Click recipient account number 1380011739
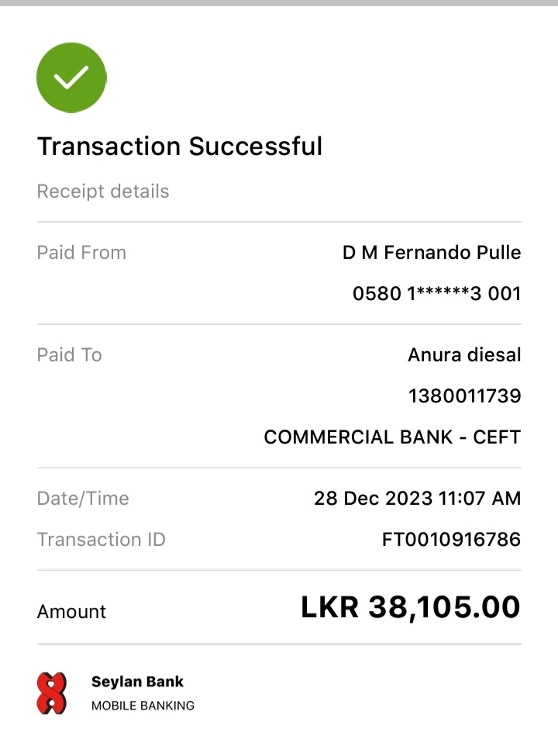This screenshot has height=756, width=558. pyautogui.click(x=464, y=396)
